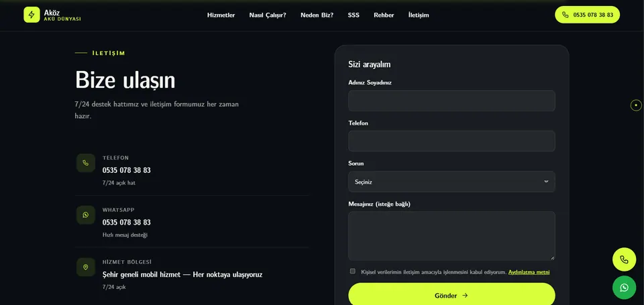Click phone number under WHATSAPP label
The height and width of the screenshot is (305, 644).
[x=127, y=223]
